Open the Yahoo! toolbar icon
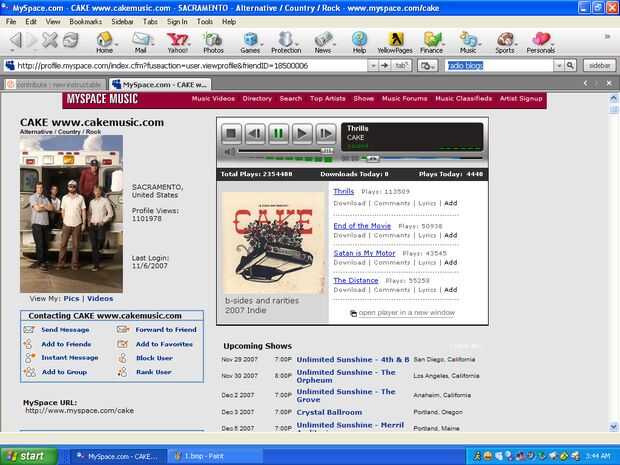The width and height of the screenshot is (620, 465). [178, 43]
